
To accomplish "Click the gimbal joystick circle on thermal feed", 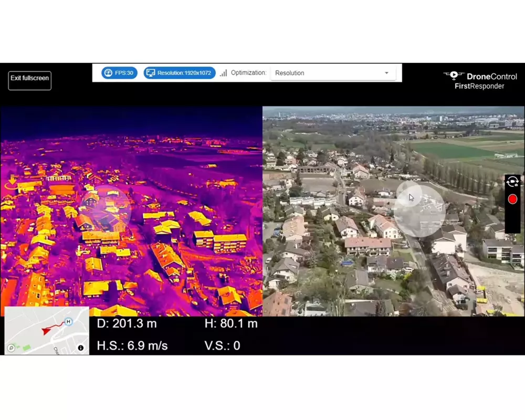I will (106, 208).
